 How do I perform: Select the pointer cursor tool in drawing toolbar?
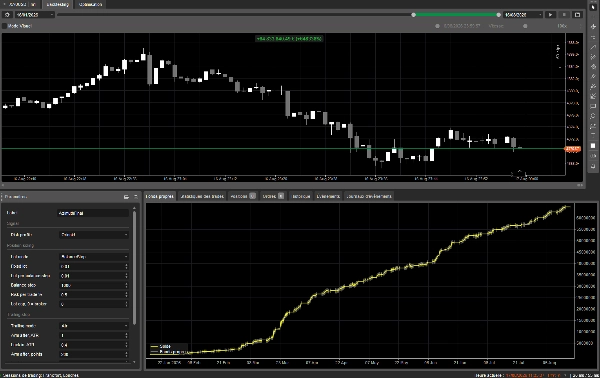pos(593,7)
